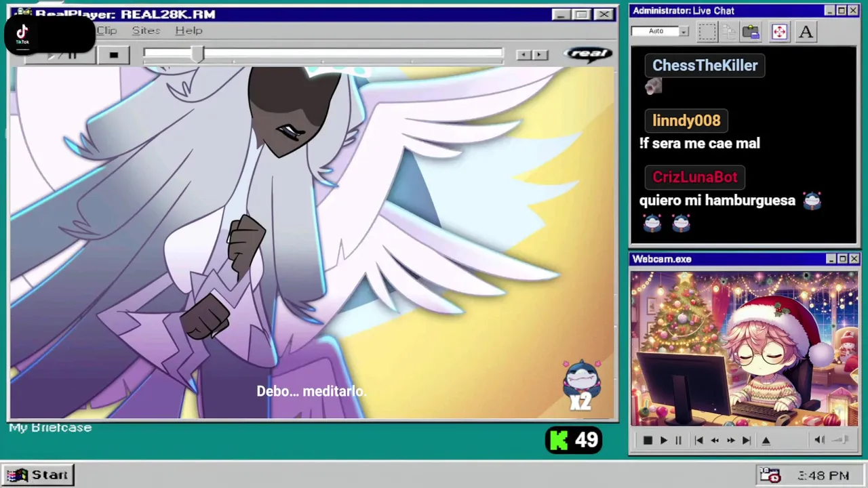868x488 pixels.
Task: Stop the Webcam.exe playback
Action: pyautogui.click(x=648, y=441)
